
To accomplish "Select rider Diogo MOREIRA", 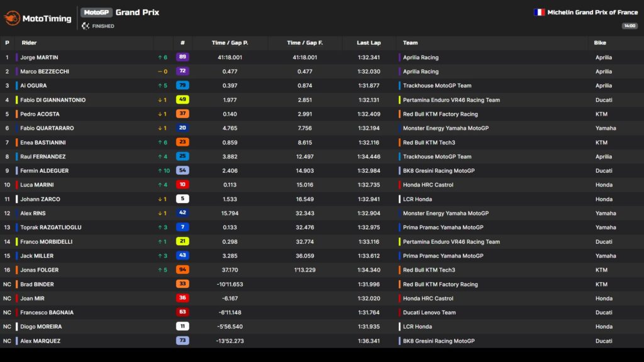I will [x=41, y=327].
